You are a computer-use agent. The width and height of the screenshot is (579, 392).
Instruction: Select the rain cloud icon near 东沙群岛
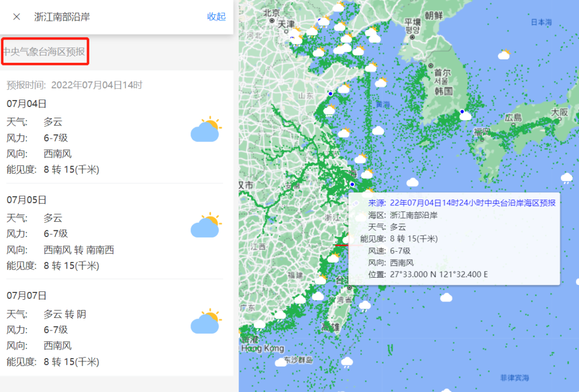coord(347,362)
